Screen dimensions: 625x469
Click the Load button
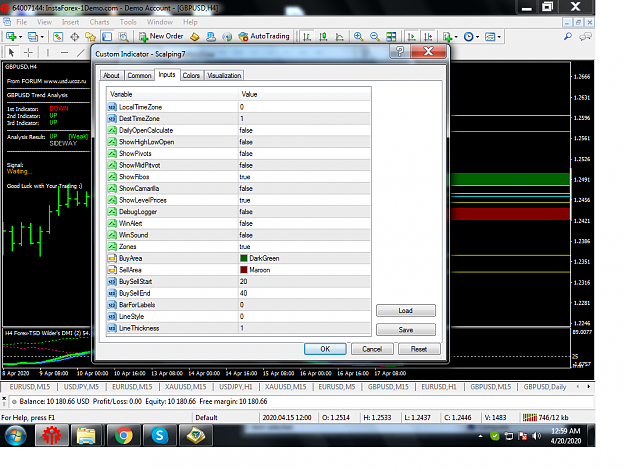click(x=406, y=310)
